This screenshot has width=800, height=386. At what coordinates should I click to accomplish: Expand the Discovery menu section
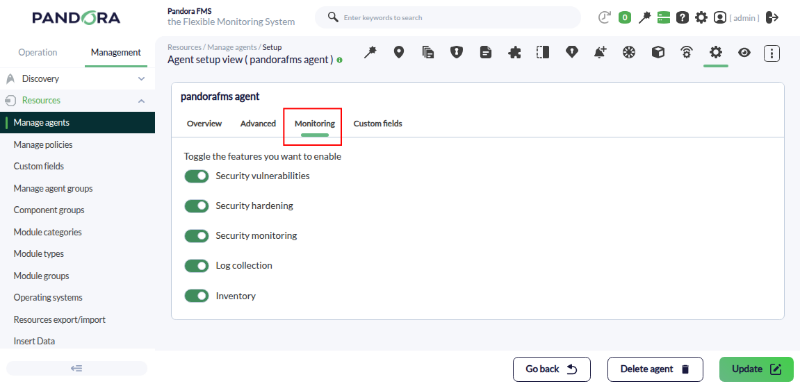(78, 79)
